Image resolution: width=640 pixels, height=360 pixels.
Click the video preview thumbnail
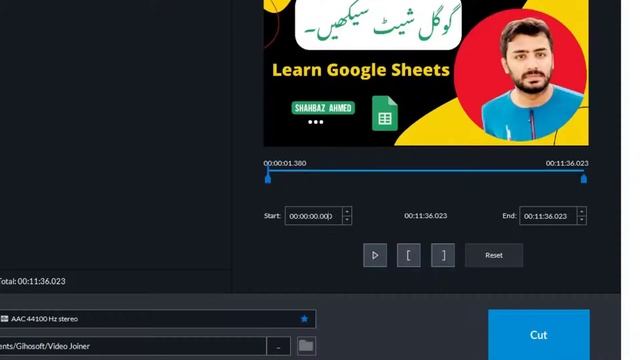point(426,73)
